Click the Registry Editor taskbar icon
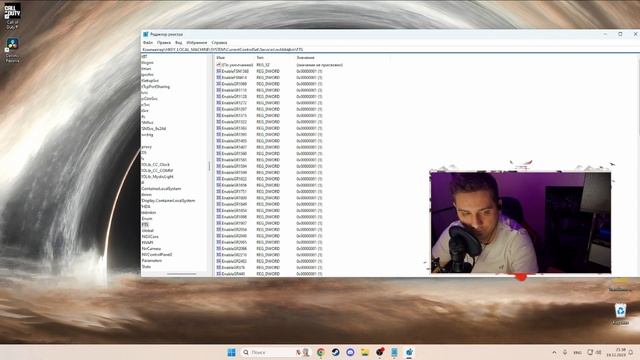This screenshot has height=360, width=640. pyautogui.click(x=409, y=352)
